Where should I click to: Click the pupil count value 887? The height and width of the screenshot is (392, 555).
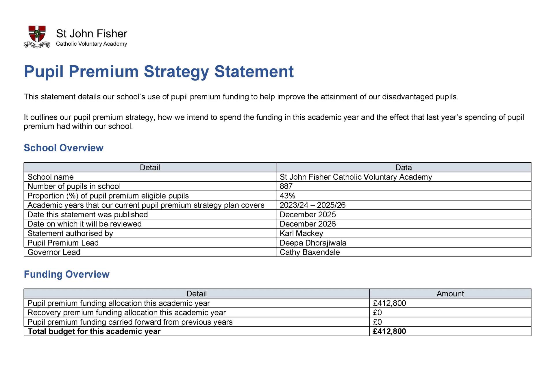[x=286, y=186]
